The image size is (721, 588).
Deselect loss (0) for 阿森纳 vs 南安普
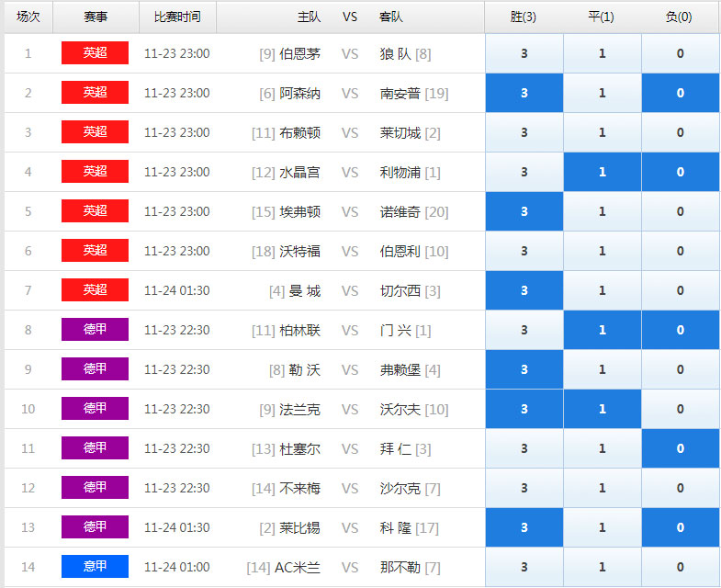click(x=681, y=93)
